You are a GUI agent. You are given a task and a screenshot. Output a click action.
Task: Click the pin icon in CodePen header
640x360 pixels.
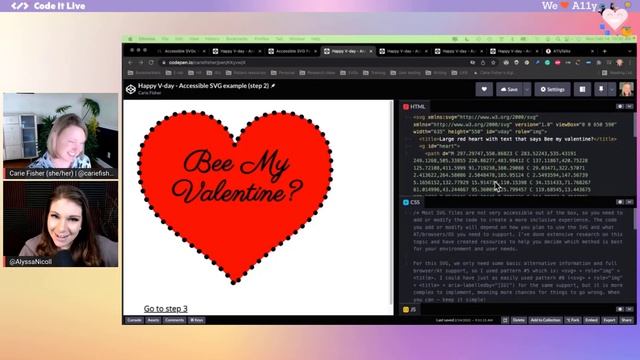click(601, 89)
